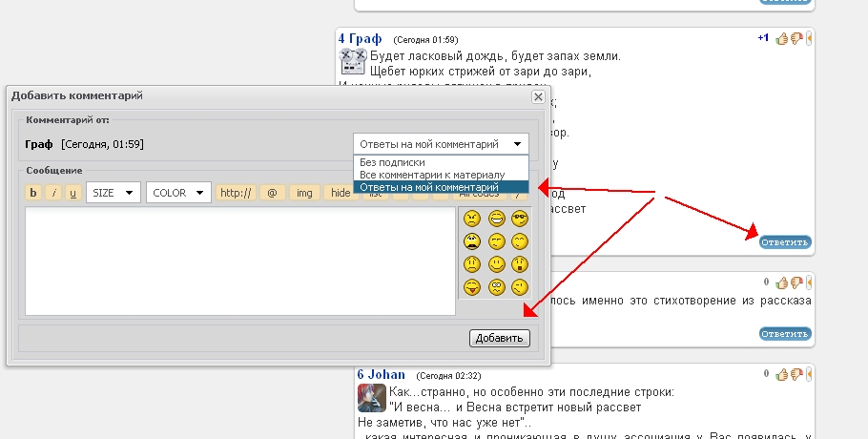Viewport: 868px width, 439px height.
Task: Select 'Без подписки' option
Action: pos(442,162)
